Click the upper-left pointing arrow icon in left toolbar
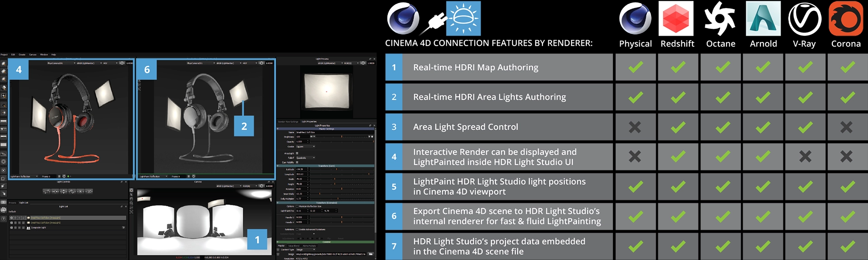Viewport: 868px width, 260px height. click(3, 186)
